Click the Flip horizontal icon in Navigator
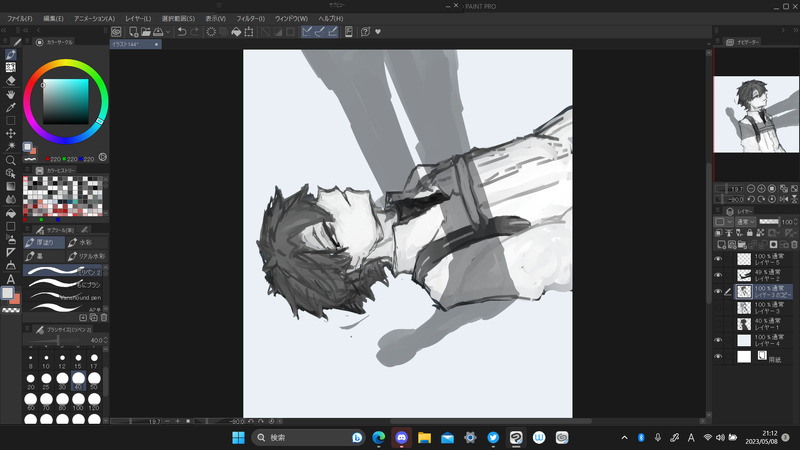The image size is (800, 450). [784, 199]
